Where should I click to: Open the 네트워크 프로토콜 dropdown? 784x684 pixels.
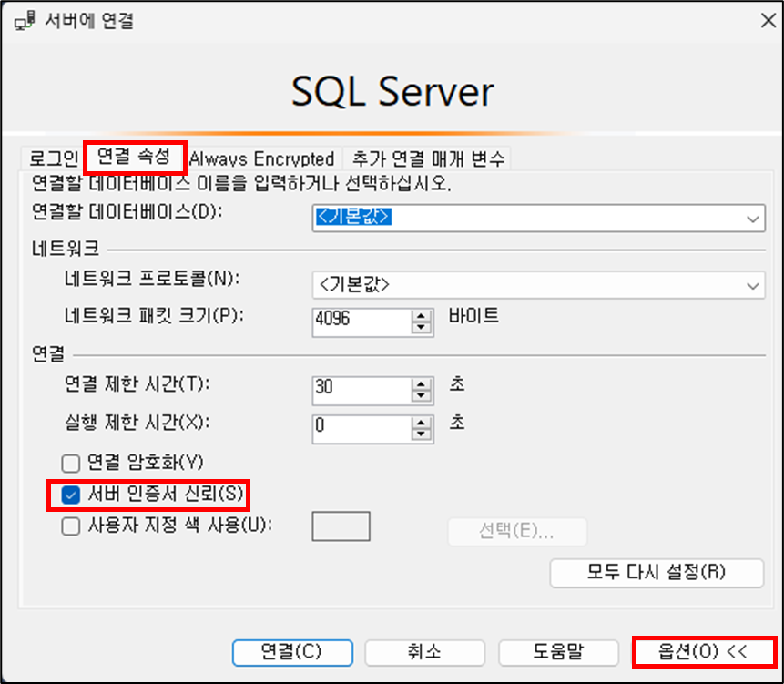click(x=753, y=285)
